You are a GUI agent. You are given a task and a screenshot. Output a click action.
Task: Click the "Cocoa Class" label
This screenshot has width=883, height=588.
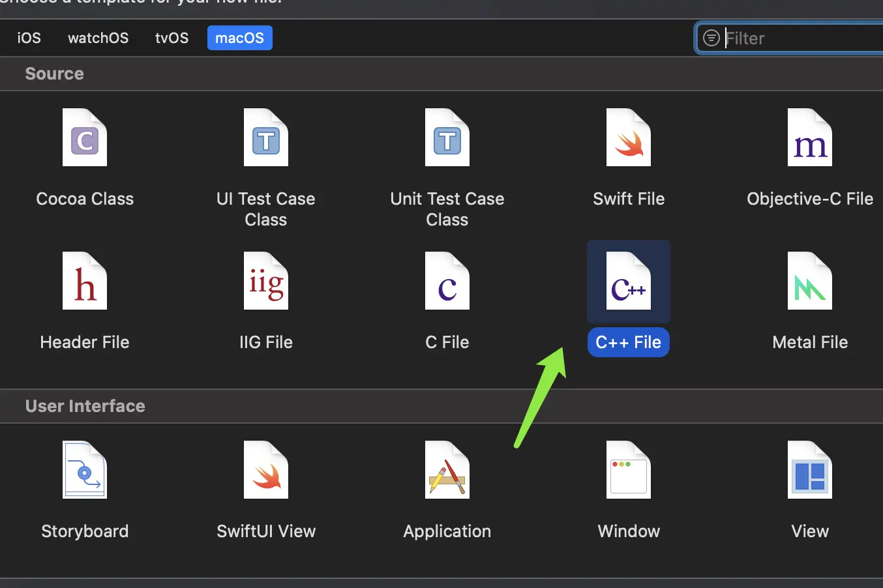pos(85,199)
